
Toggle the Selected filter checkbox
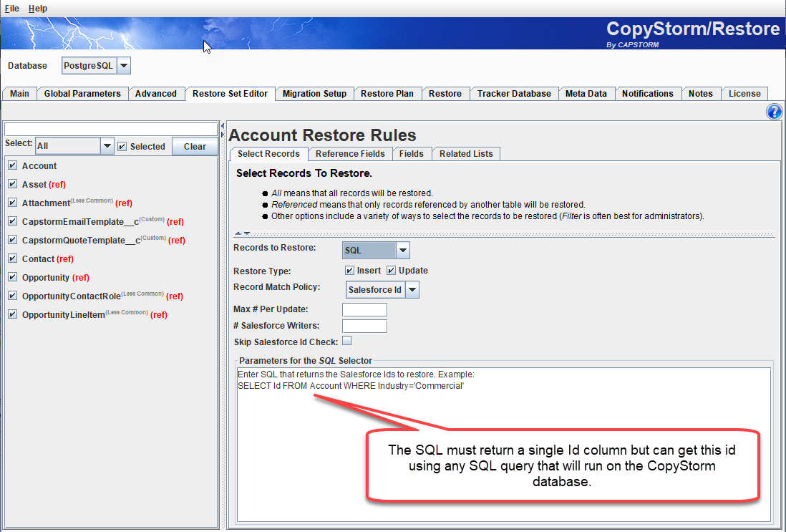point(122,146)
